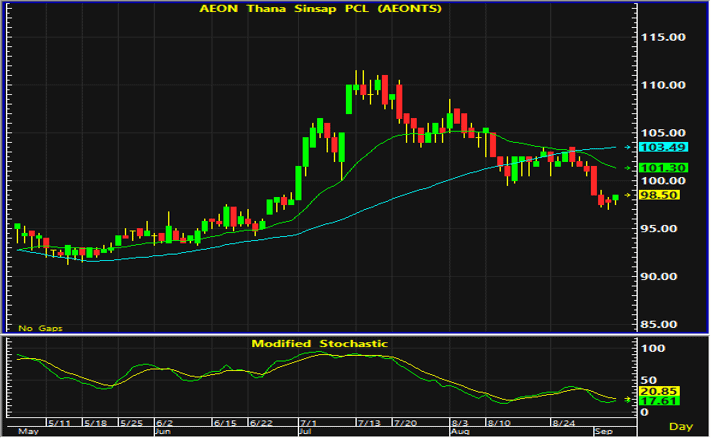Click the cyan 103.49 moving average value tag
711x438 pixels.
tap(663, 147)
